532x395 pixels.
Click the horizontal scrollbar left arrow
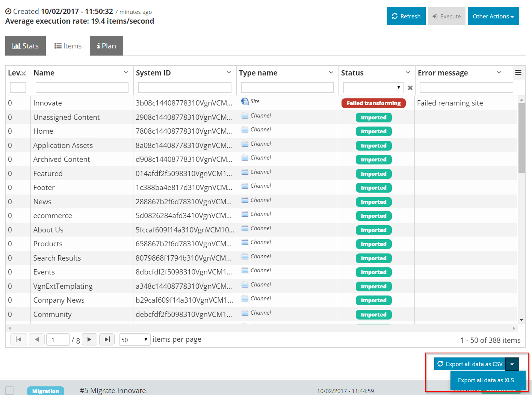[x=9, y=328]
